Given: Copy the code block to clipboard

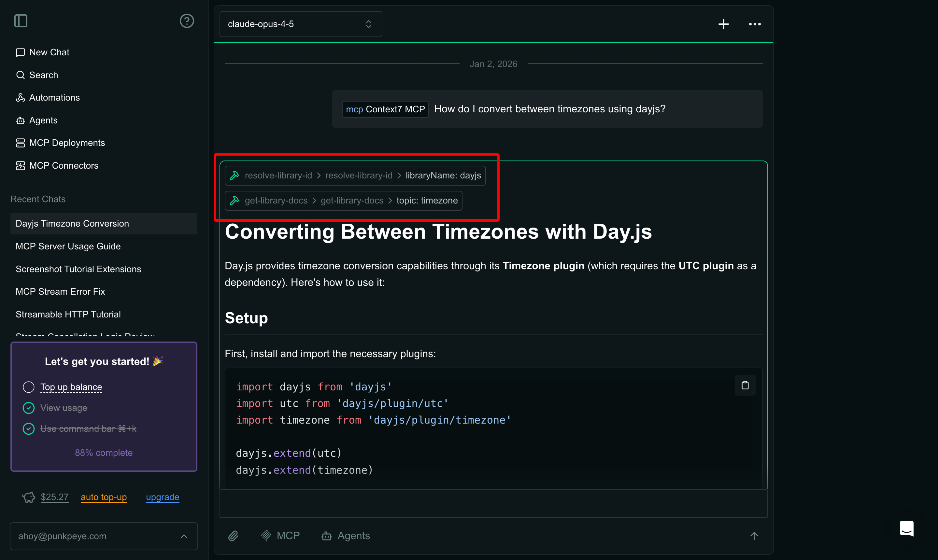Looking at the screenshot, I should point(745,385).
